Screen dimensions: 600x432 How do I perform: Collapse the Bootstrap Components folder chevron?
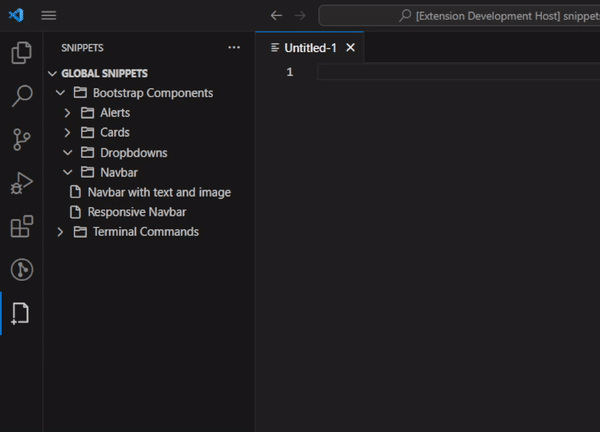coord(60,93)
